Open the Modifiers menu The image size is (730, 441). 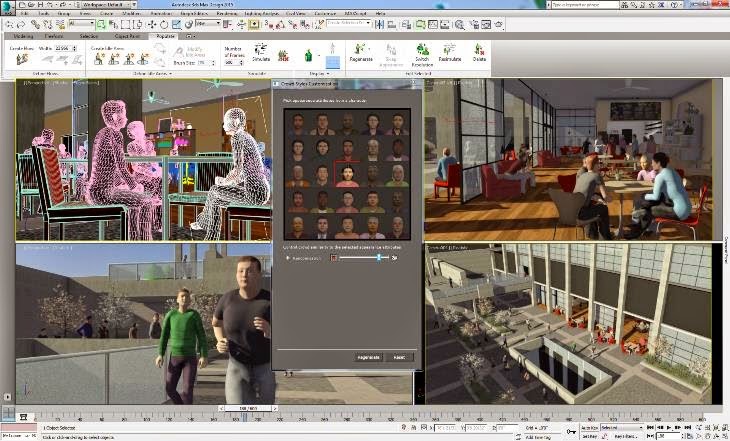point(131,14)
